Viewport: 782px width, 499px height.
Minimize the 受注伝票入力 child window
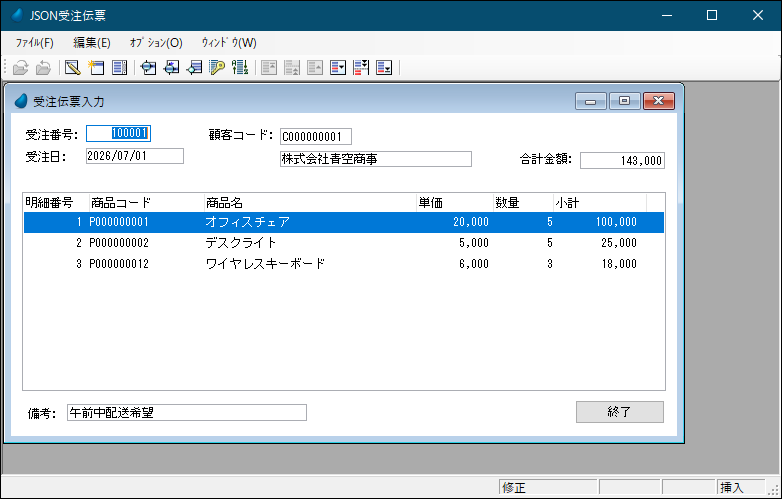coord(591,101)
